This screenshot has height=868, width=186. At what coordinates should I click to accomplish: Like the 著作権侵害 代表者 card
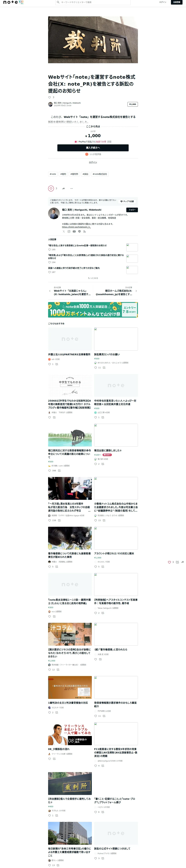tap(50, 567)
